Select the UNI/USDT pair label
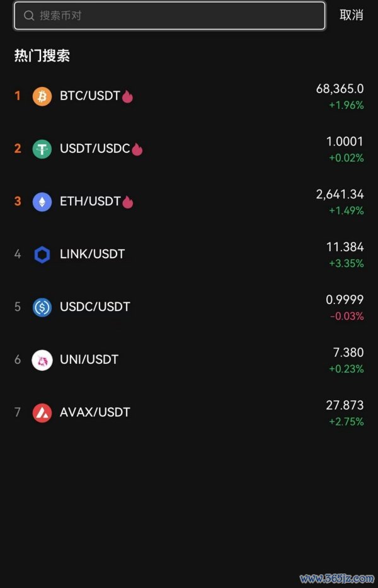378x588 pixels. coord(89,359)
